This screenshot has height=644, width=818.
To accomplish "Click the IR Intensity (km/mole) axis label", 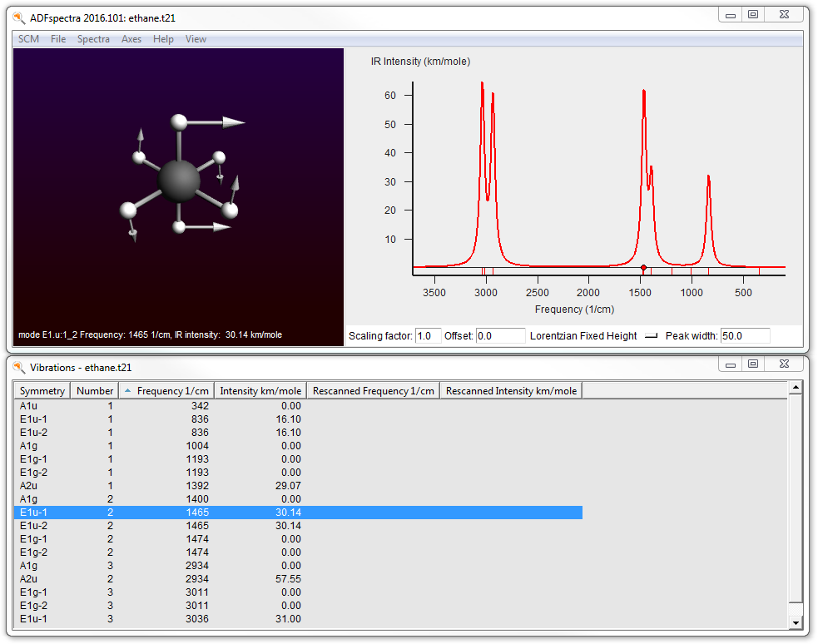I will [420, 62].
